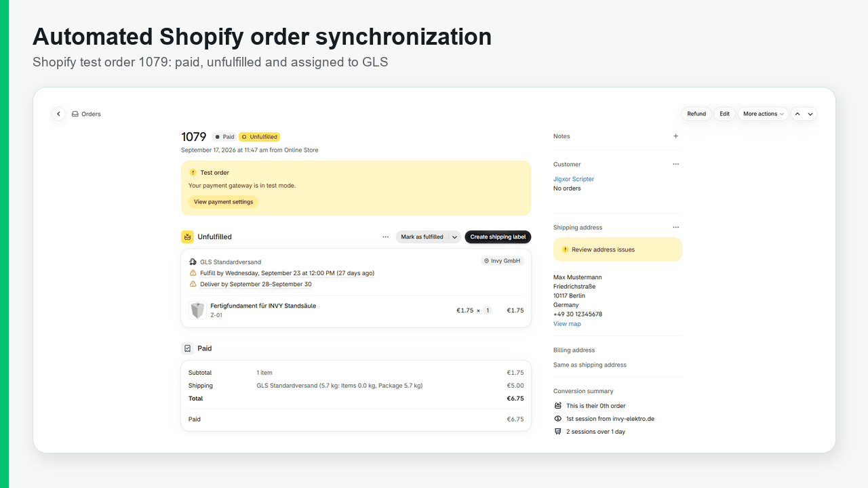Click Fulfill by Wednesday, September 23 text
Screen dimensions: 868x488
click(288, 273)
